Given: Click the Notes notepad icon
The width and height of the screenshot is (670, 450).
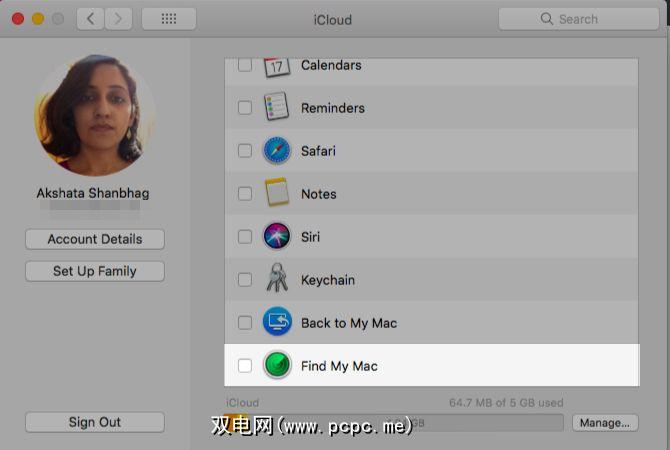Looking at the screenshot, I should (x=277, y=192).
